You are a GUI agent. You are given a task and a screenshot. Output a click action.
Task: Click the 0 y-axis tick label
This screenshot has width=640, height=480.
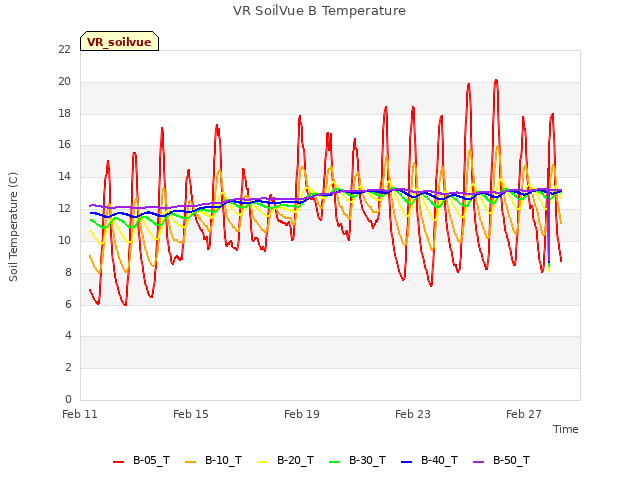click(x=68, y=399)
